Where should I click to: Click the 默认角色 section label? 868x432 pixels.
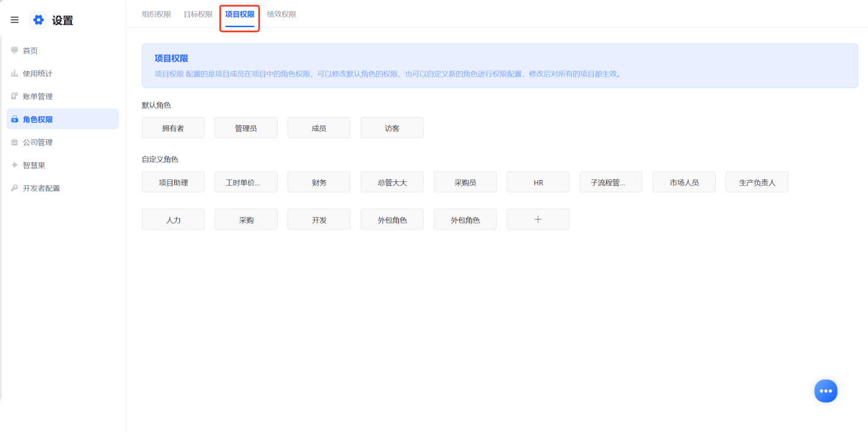pos(156,106)
